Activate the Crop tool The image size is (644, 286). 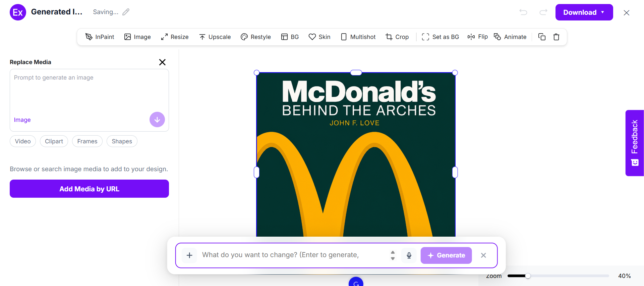point(397,37)
